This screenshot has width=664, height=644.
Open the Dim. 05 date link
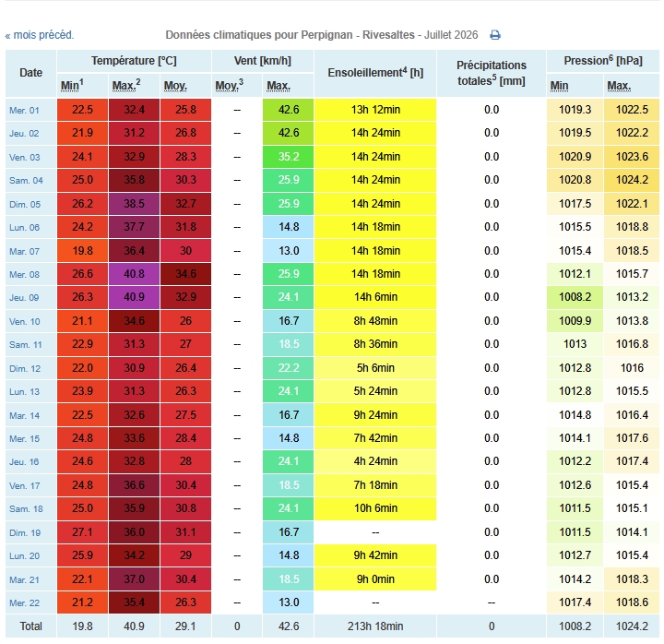tap(25, 205)
